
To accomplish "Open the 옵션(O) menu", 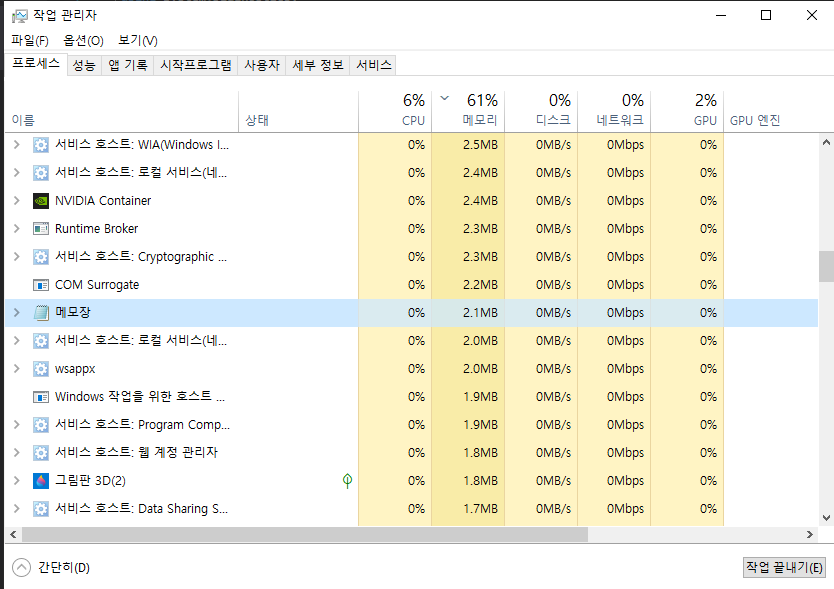I will coord(84,40).
